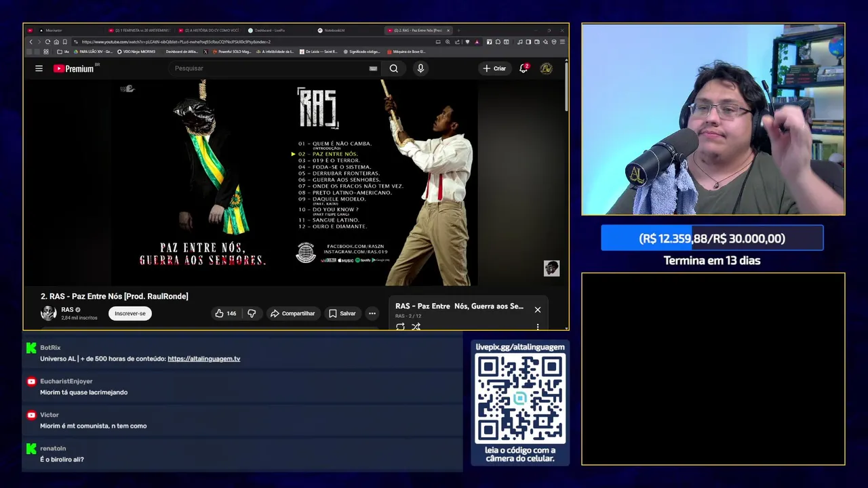868x488 pixels.
Task: Open YouTube notifications bell
Action: (524, 68)
